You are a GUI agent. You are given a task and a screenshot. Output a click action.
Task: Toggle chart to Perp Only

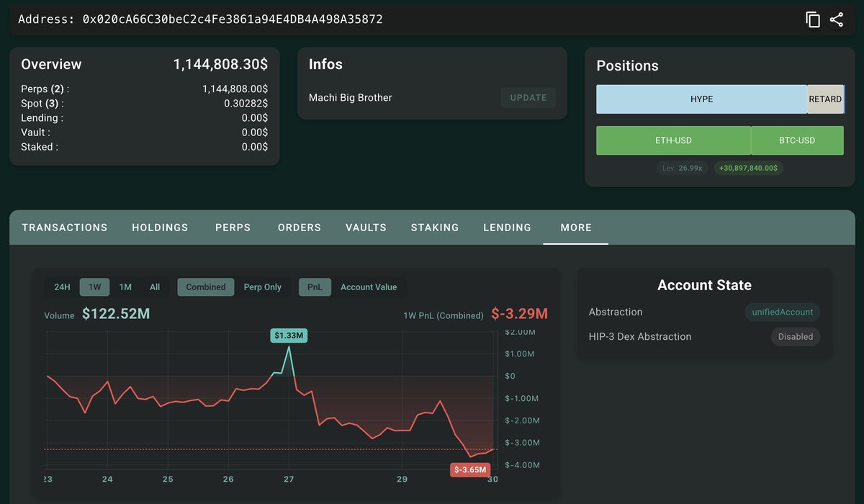click(x=262, y=287)
